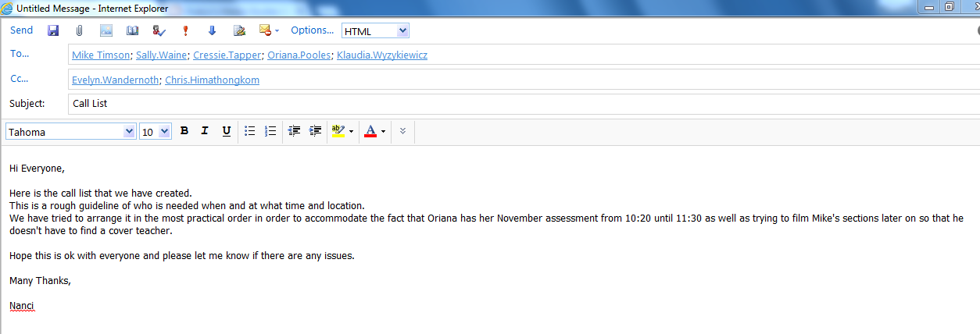Select recipient Klaudia.Wyzykiewicz

coord(382,55)
